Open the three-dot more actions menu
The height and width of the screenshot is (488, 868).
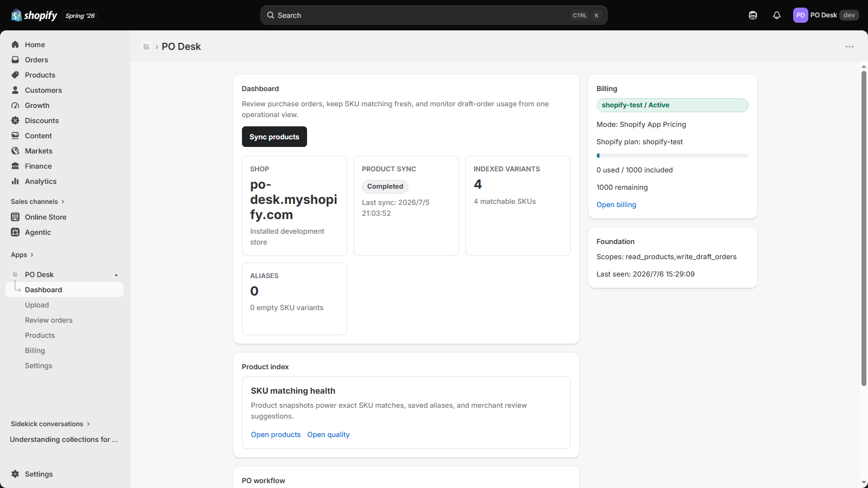pyautogui.click(x=850, y=47)
